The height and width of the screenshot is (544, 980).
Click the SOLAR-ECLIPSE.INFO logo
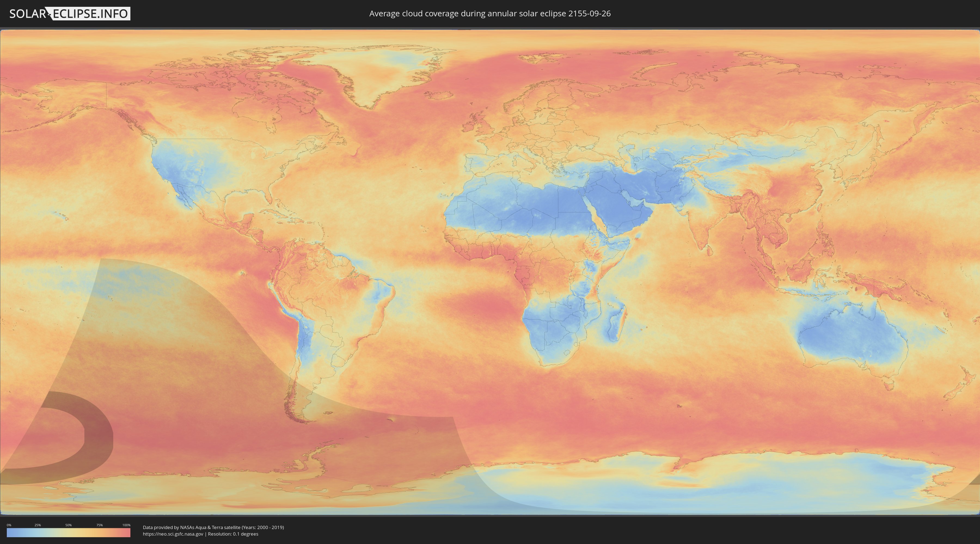[x=70, y=14]
